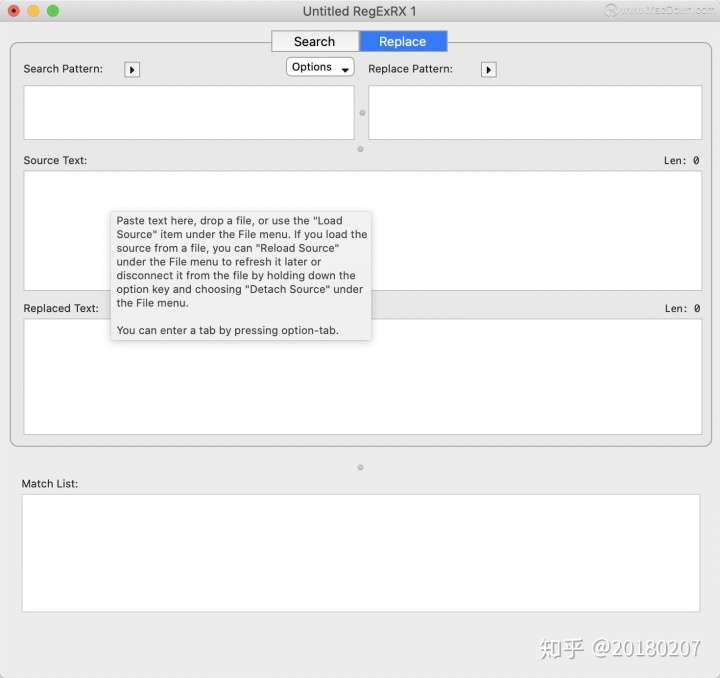This screenshot has width=720, height=678.
Task: Click inside the Replace Pattern text field
Action: point(535,112)
